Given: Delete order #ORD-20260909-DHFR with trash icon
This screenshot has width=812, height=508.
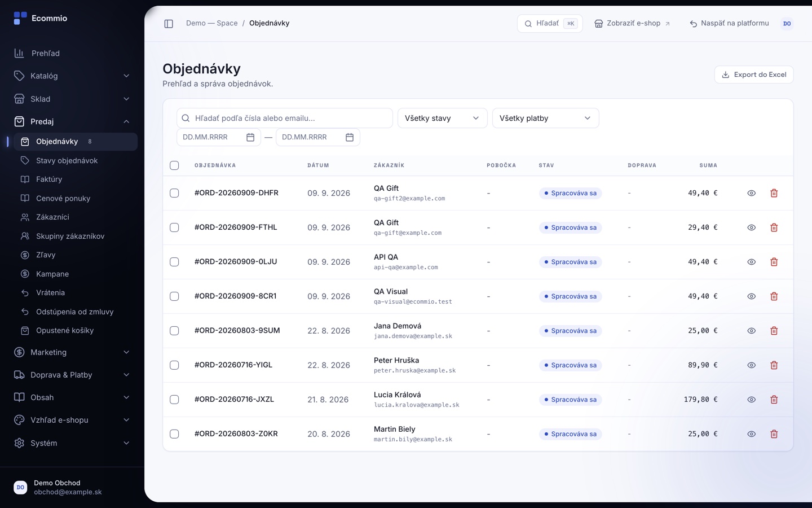Looking at the screenshot, I should pyautogui.click(x=774, y=193).
